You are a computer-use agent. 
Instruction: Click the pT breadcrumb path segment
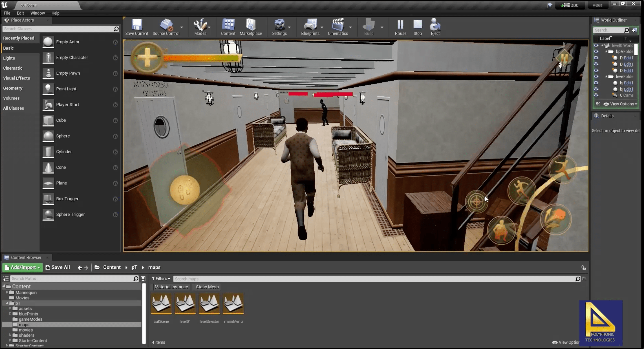tap(134, 268)
